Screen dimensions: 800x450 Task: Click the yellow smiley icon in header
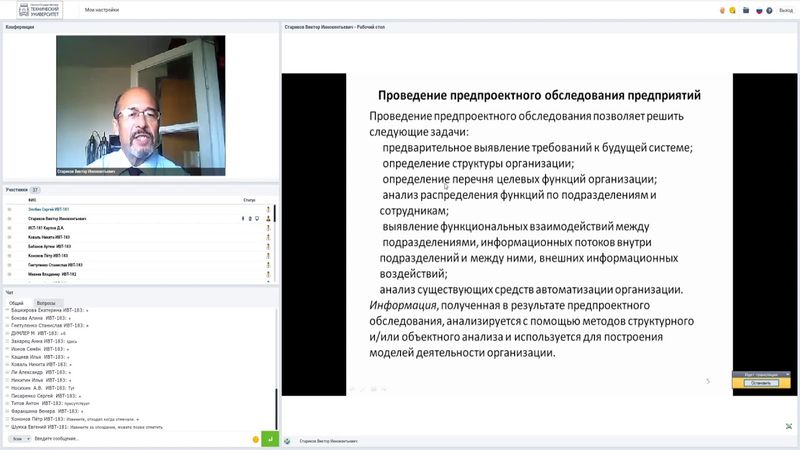pyautogui.click(x=733, y=10)
